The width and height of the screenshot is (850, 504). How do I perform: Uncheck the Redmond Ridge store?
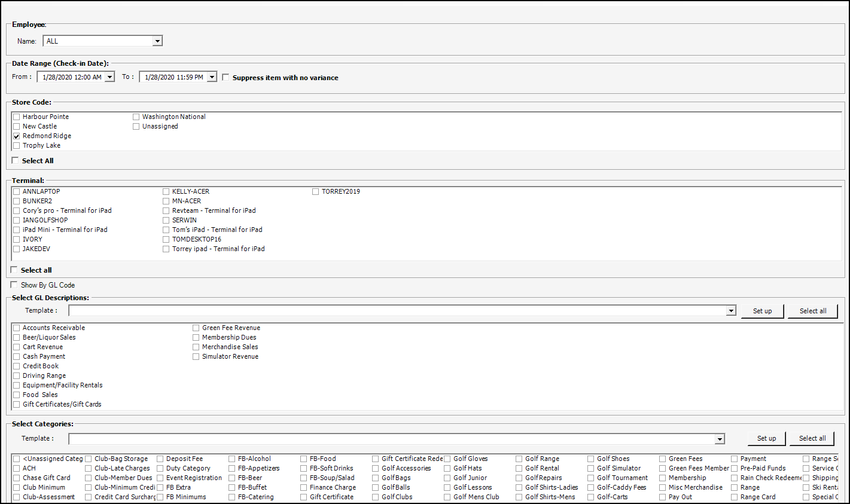(x=17, y=136)
